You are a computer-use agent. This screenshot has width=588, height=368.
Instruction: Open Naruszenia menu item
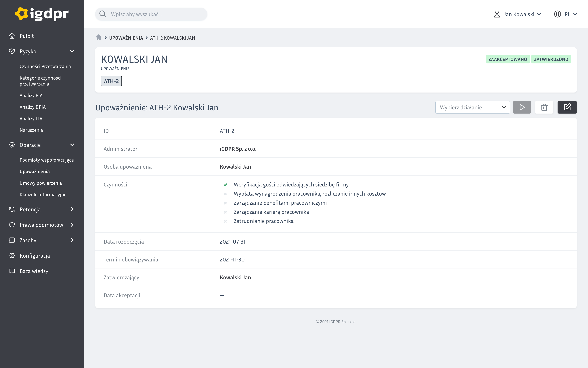pyautogui.click(x=31, y=130)
